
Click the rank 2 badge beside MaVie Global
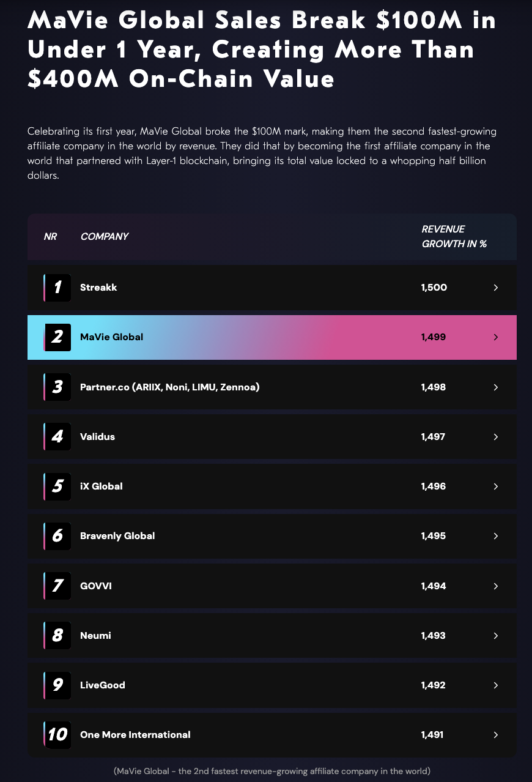click(57, 337)
